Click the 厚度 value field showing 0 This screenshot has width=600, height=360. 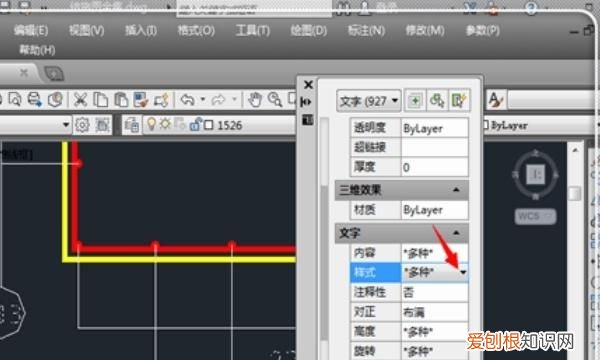[x=434, y=167]
